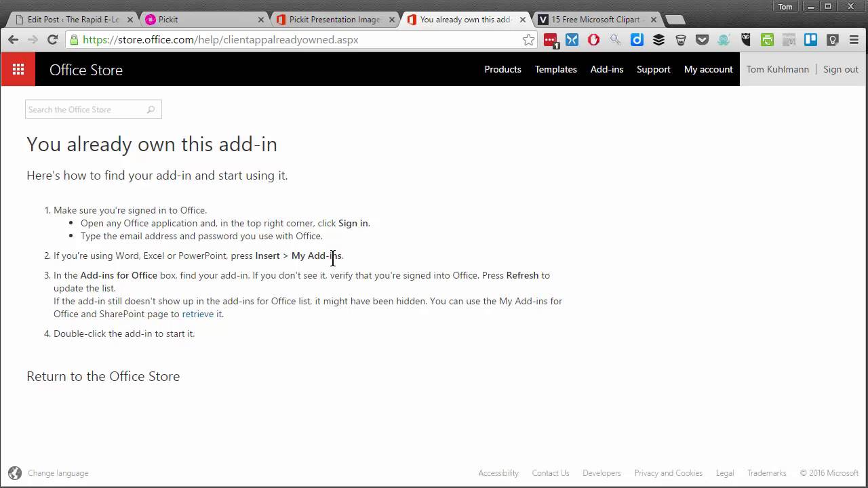Click the teal octopus extension icon

tap(724, 40)
